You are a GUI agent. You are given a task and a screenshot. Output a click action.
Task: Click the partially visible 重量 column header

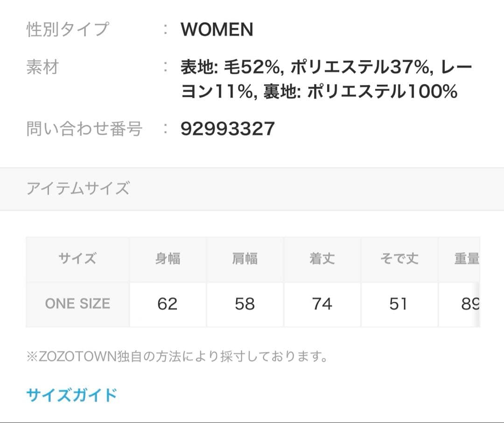pyautogui.click(x=466, y=259)
